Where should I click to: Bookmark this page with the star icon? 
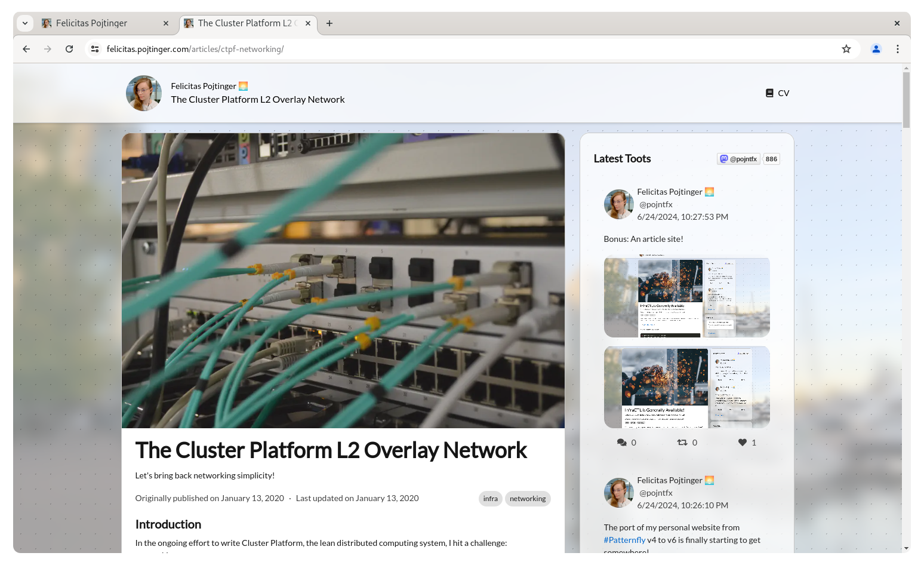tap(846, 49)
